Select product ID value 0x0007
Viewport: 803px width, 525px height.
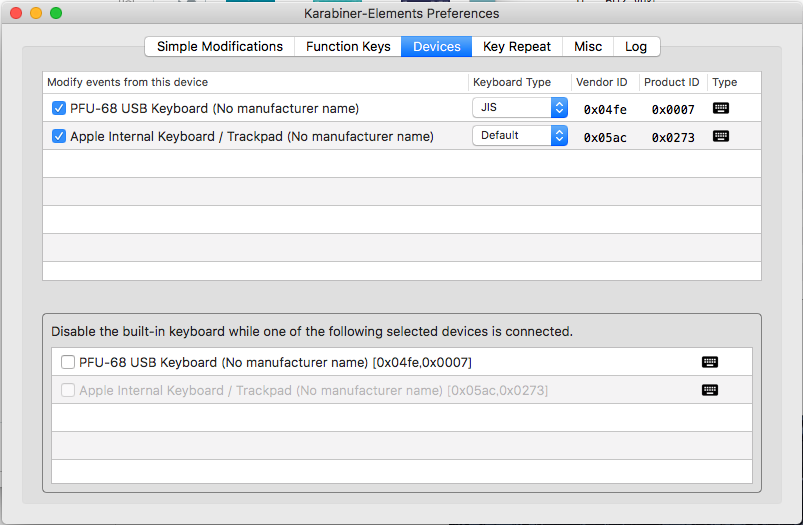(673, 110)
